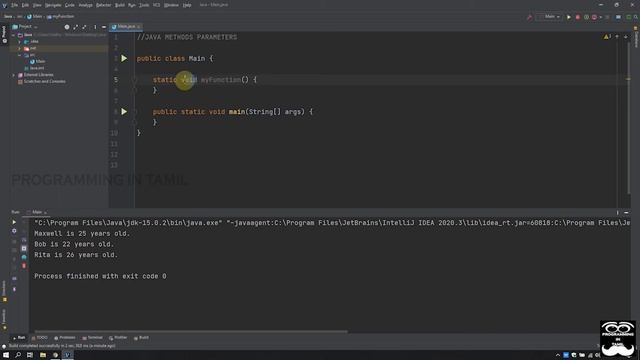Click Run console horizontal scrollbar
The image size is (640, 360).
pos(191,331)
